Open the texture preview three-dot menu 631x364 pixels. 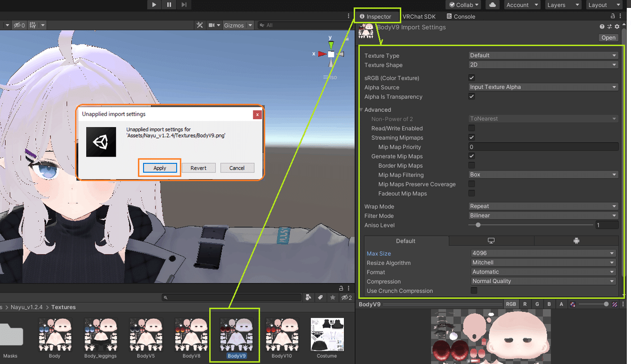pyautogui.click(x=624, y=304)
